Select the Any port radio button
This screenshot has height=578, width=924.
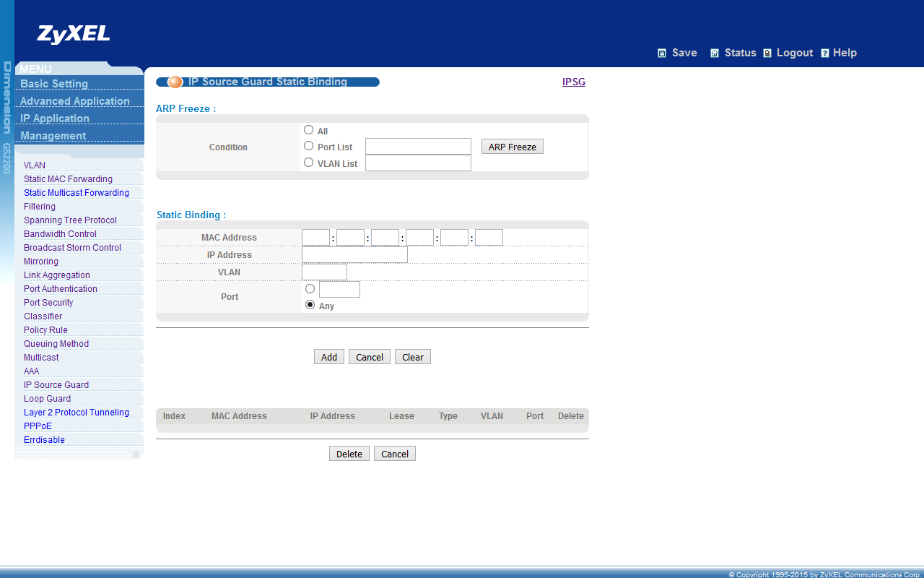pyautogui.click(x=310, y=305)
